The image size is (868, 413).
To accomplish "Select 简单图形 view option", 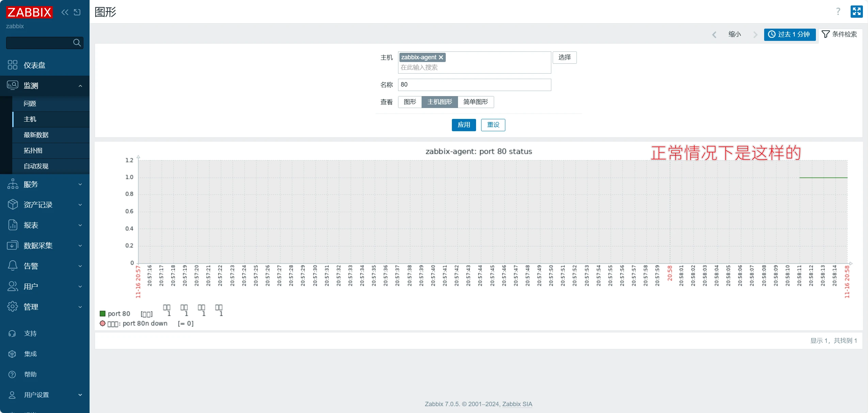I will (x=475, y=102).
